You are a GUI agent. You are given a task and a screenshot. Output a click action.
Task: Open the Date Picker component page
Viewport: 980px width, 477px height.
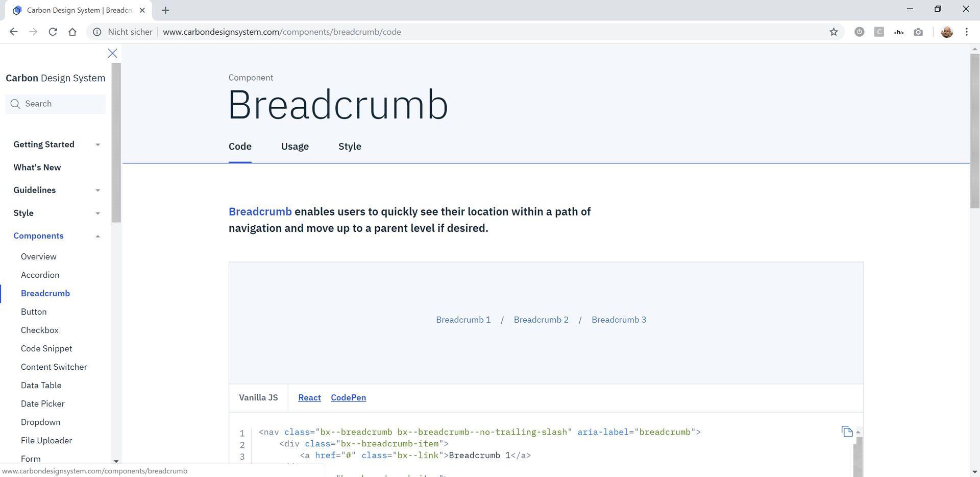43,403
